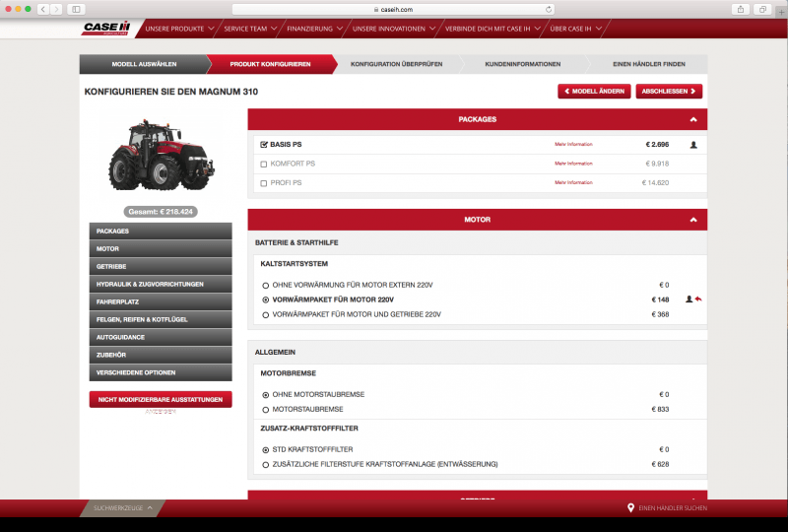Go to Modell auswählen step
The height and width of the screenshot is (532, 788).
click(144, 64)
